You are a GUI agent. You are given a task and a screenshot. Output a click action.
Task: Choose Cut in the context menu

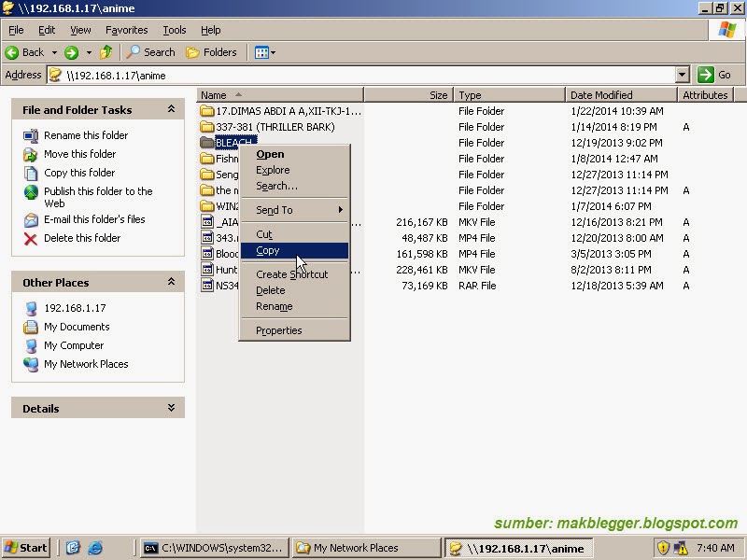(x=294, y=234)
